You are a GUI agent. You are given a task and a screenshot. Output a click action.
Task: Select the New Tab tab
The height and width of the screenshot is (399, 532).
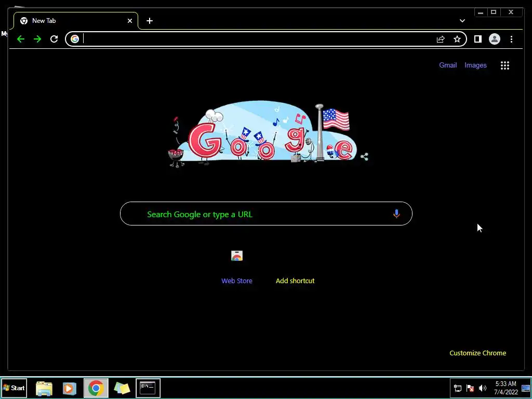click(76, 21)
